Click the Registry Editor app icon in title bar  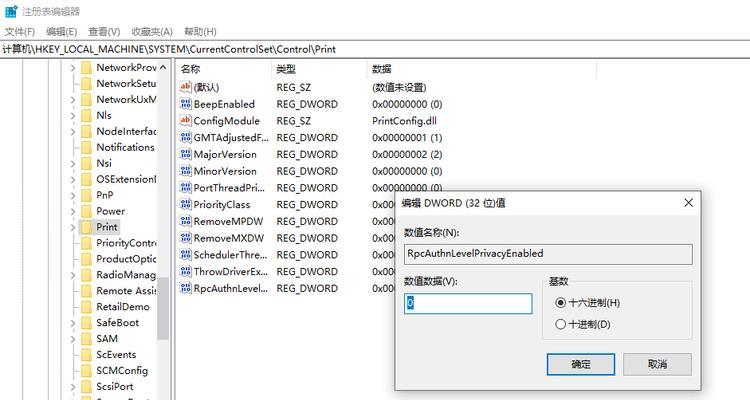(11, 11)
